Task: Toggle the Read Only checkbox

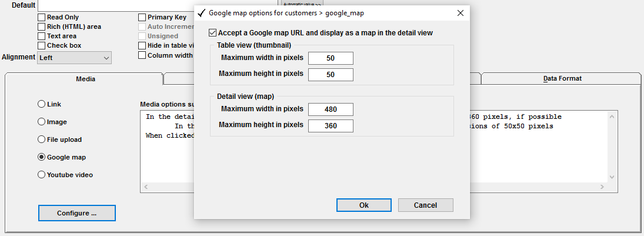Action: (42, 17)
